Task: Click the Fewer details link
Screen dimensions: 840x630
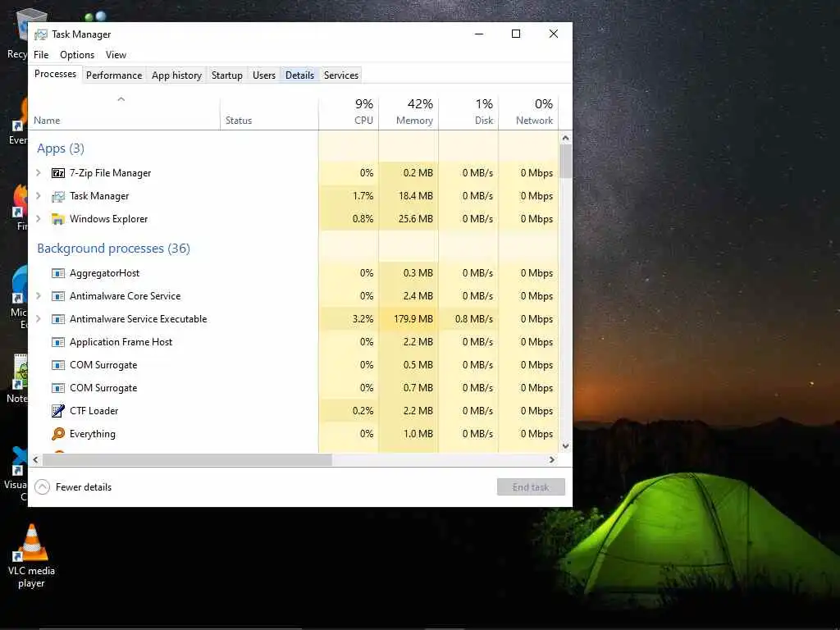Action: click(x=84, y=487)
